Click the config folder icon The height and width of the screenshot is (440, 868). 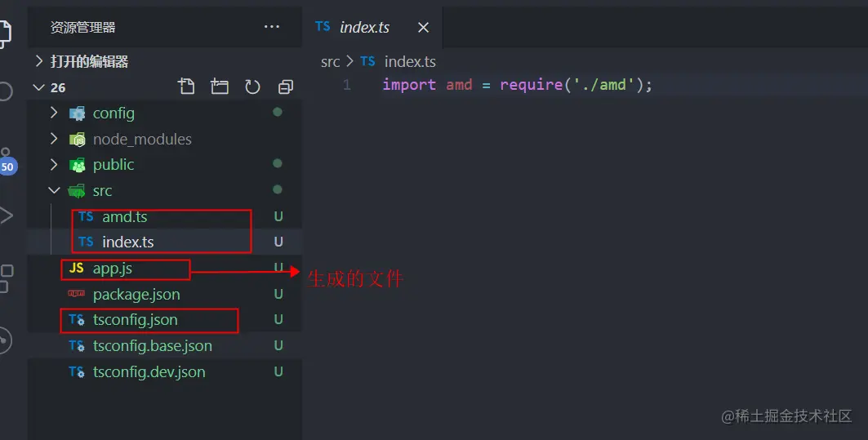pos(77,113)
